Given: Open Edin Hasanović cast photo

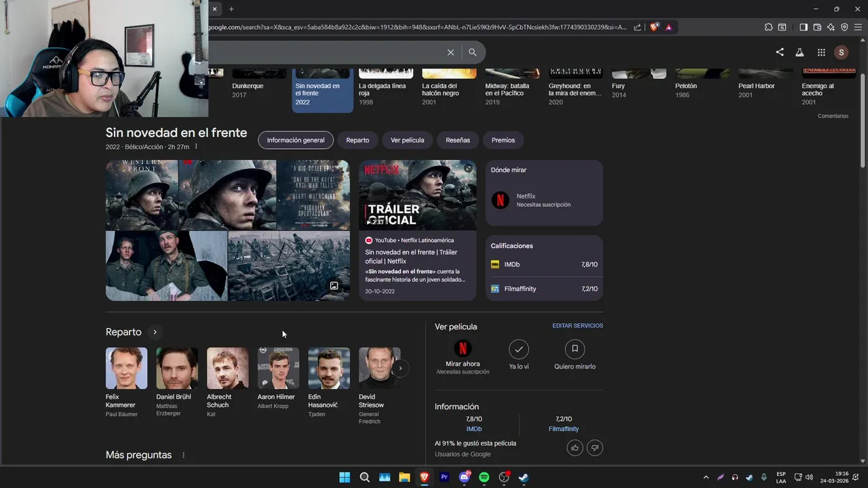Looking at the screenshot, I should (x=329, y=368).
